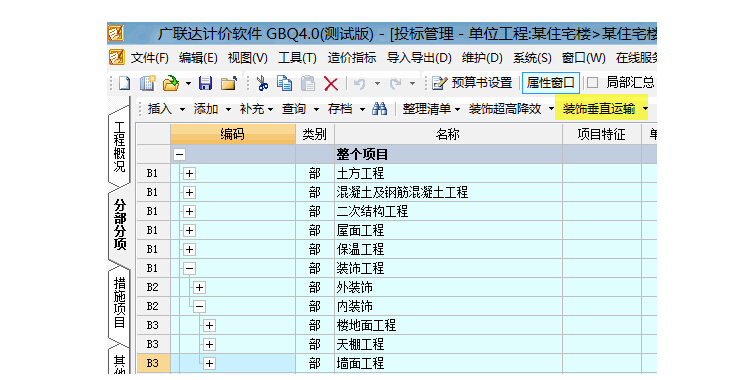This screenshot has width=747, height=380.
Task: Select the 墙面工程 name cell
Action: pos(448,364)
